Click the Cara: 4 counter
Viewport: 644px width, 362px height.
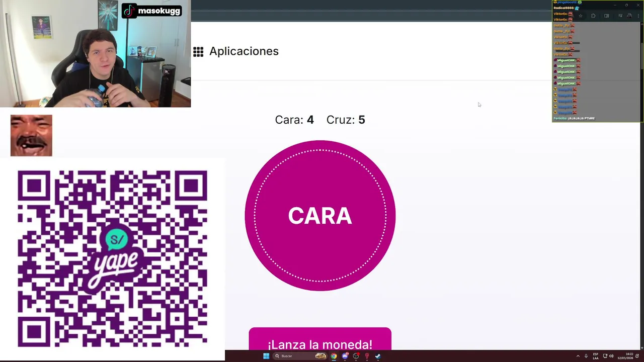[294, 120]
